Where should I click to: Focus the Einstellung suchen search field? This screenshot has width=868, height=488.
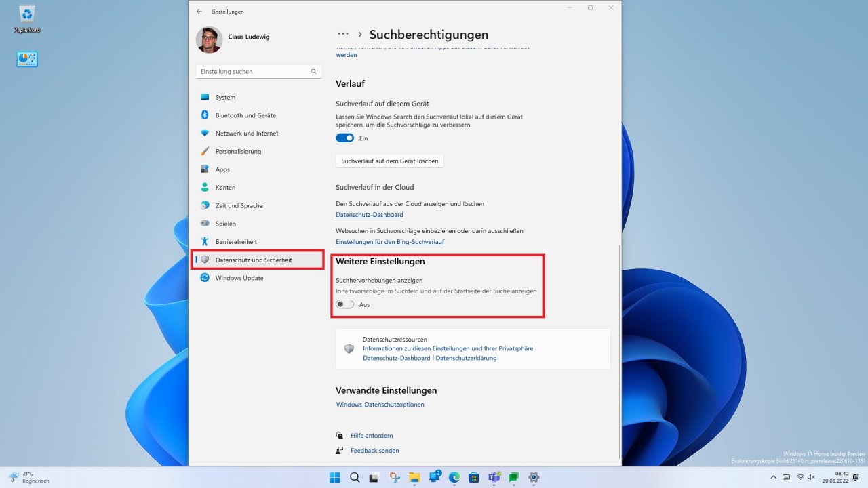click(x=258, y=71)
